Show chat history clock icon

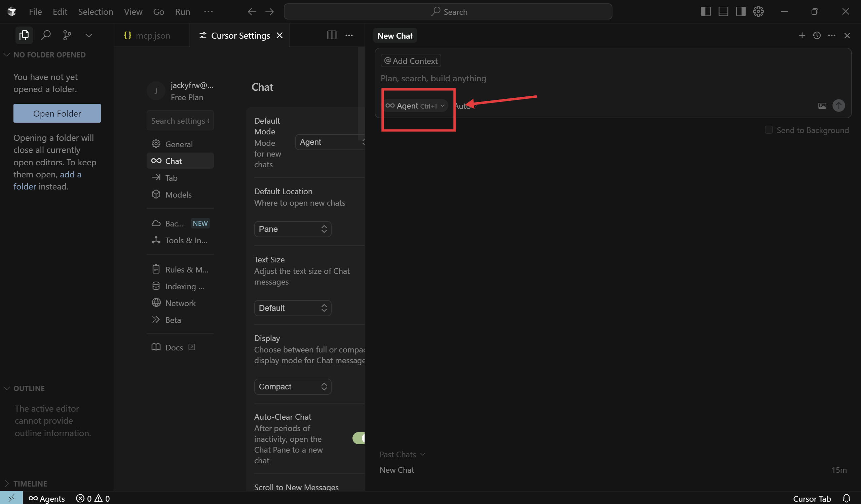817,36
